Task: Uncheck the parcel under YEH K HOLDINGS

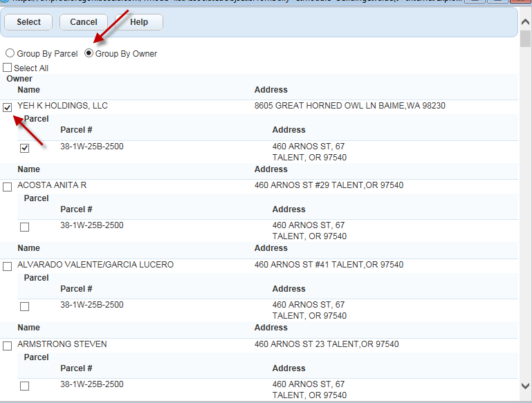Action: (24, 148)
